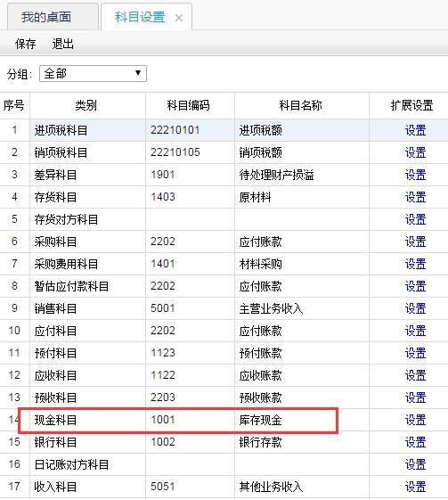This screenshot has width=448, height=500.
Task: Select the 进项税科目 category cell
Action: point(87,130)
